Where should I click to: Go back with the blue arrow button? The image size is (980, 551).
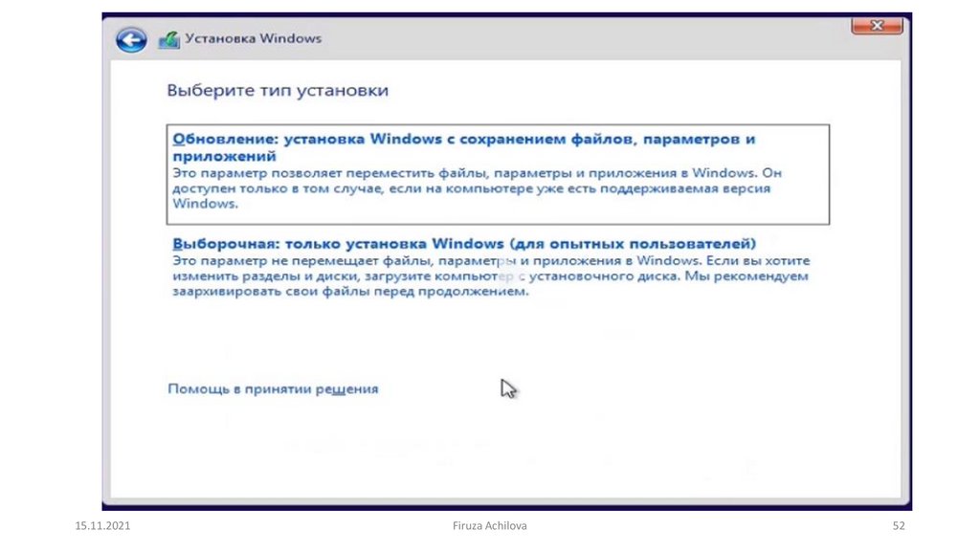tap(131, 40)
